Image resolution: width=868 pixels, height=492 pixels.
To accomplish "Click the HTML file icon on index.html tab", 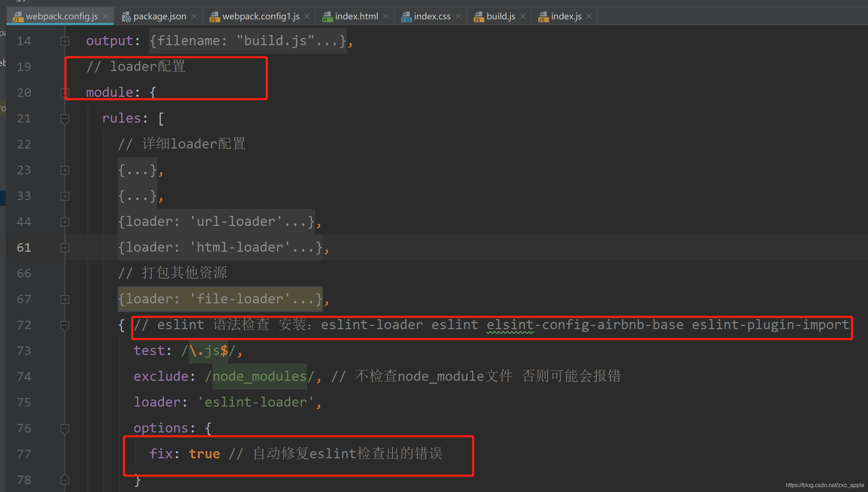I will 327,16.
